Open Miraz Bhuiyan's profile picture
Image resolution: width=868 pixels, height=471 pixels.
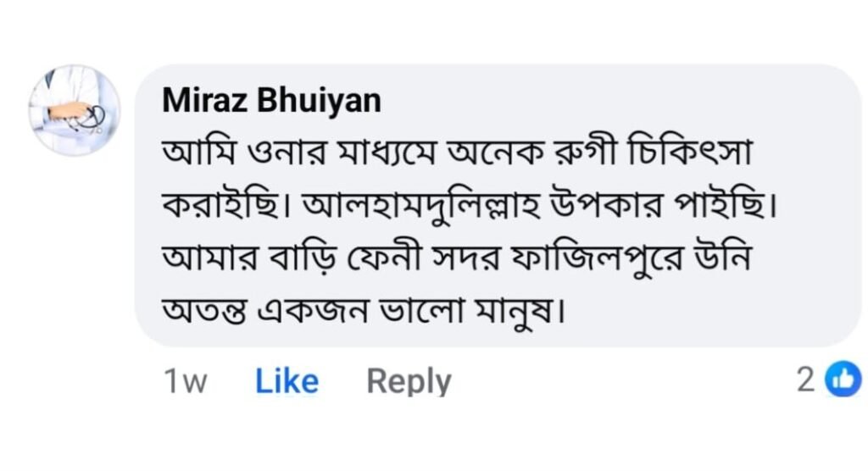75,110
